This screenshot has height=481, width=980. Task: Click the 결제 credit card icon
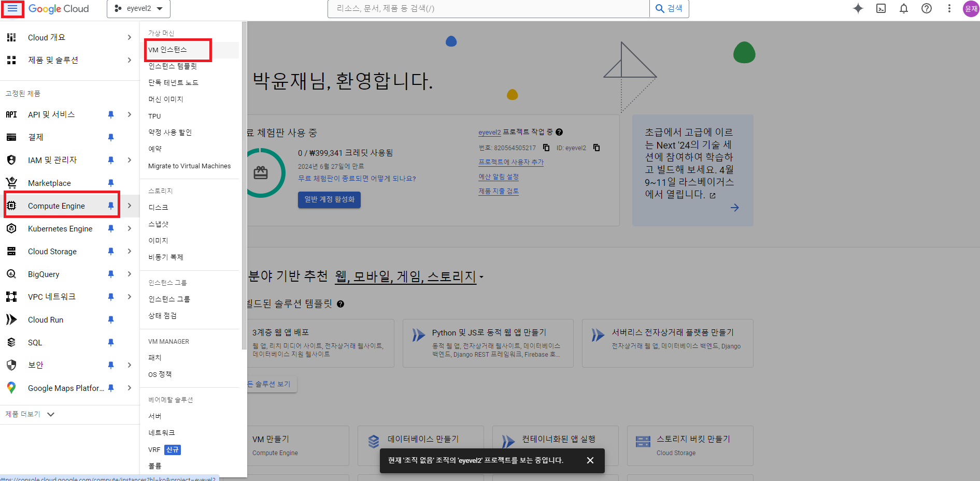point(11,137)
